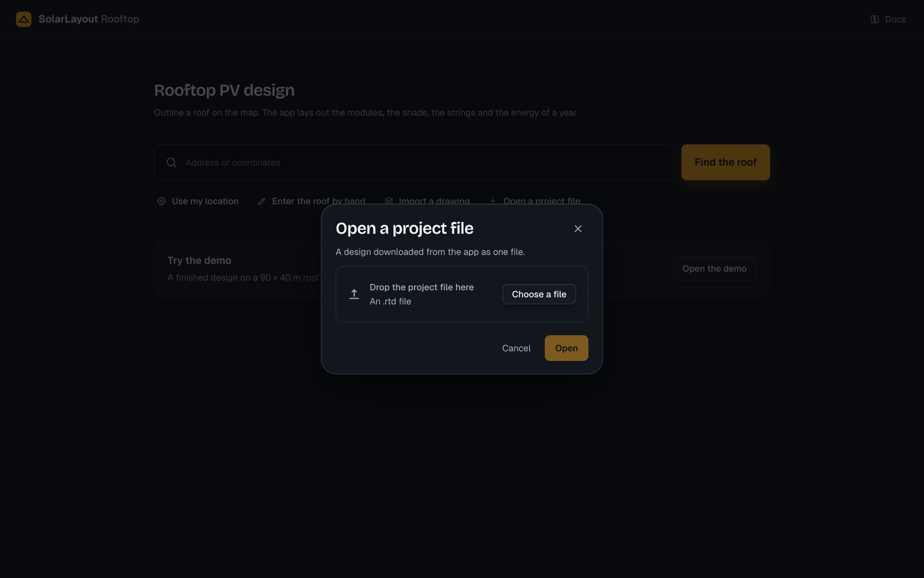Focus the Address or coordinates field

[414, 162]
